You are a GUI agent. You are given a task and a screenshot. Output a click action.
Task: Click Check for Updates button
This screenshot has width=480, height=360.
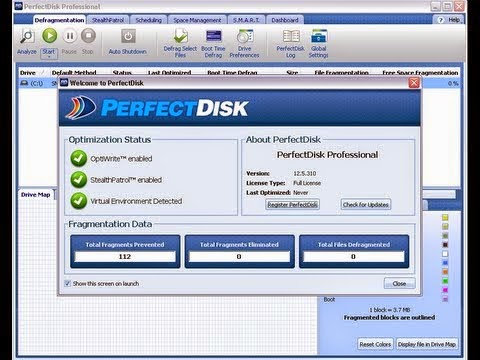click(366, 205)
